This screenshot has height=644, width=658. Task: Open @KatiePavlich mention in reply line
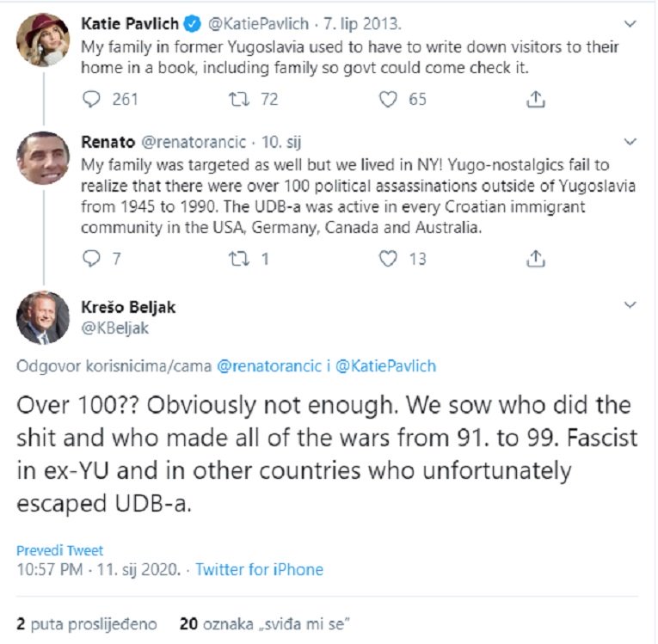(x=385, y=366)
